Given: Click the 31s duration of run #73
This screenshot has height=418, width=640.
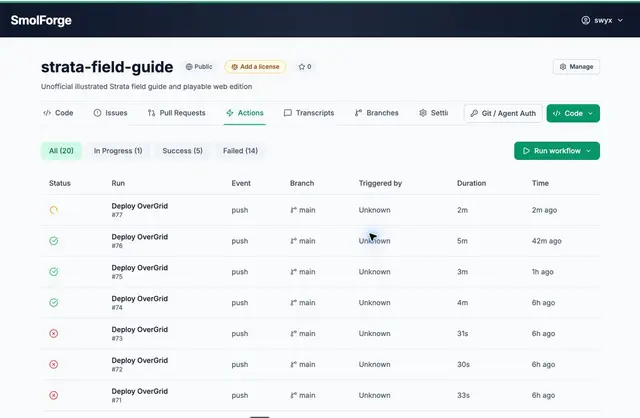Looking at the screenshot, I should pyautogui.click(x=462, y=334).
